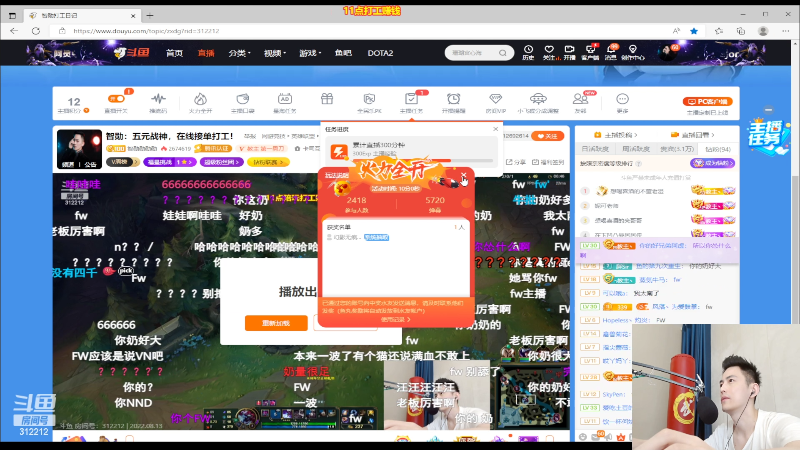Open the two-person icon with NEW badge
Screen dimensions: 800x450
(580, 99)
